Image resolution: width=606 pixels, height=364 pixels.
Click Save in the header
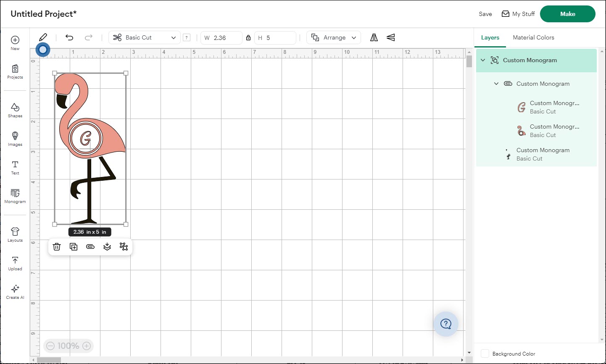tap(485, 14)
